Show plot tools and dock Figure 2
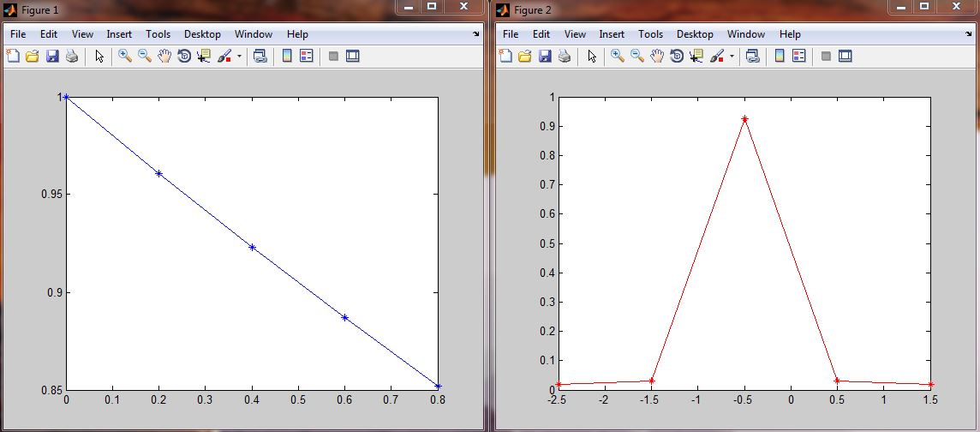980x432 pixels. pos(845,56)
